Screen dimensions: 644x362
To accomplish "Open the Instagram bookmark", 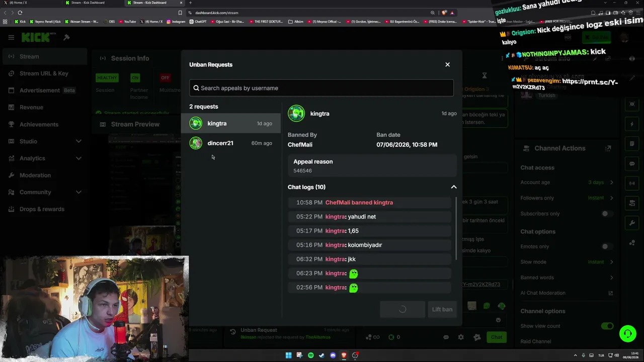I will coord(176,22).
